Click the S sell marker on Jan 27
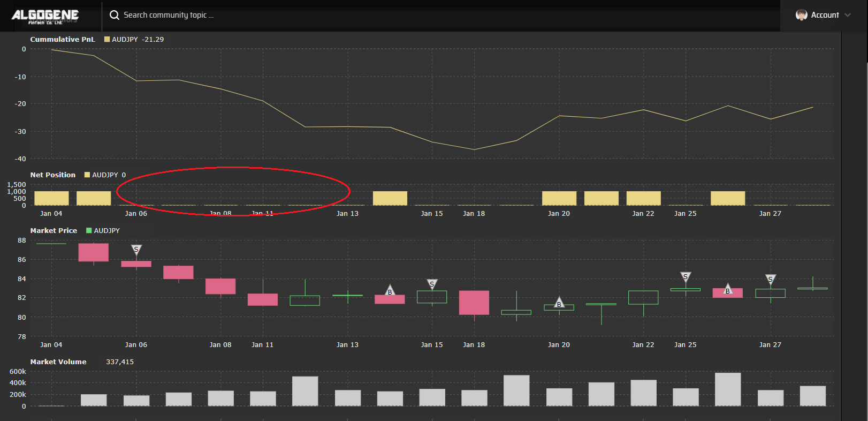Viewport: 868px width, 421px height. point(771,279)
